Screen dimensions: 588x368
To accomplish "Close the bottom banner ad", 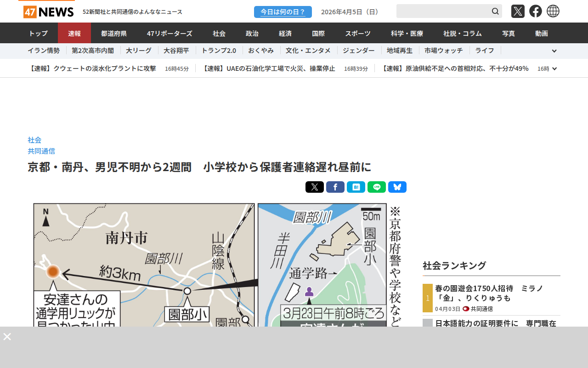I will [7, 337].
